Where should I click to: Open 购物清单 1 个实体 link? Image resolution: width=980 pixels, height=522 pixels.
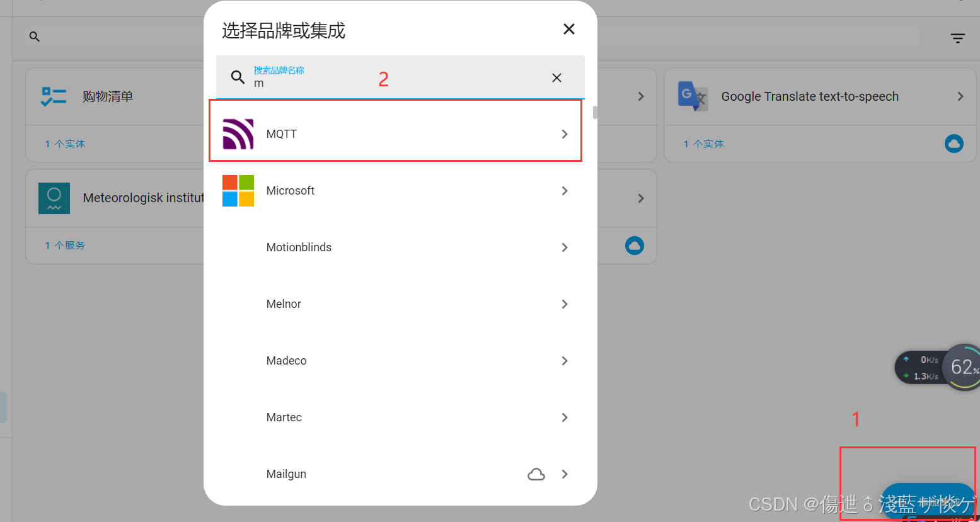(65, 144)
